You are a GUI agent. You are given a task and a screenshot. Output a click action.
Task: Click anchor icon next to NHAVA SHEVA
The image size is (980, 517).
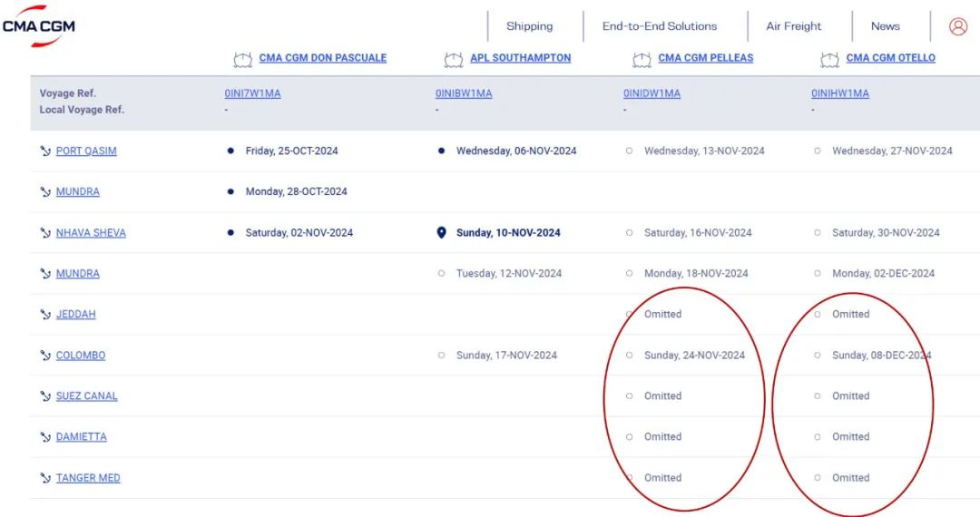(45, 233)
